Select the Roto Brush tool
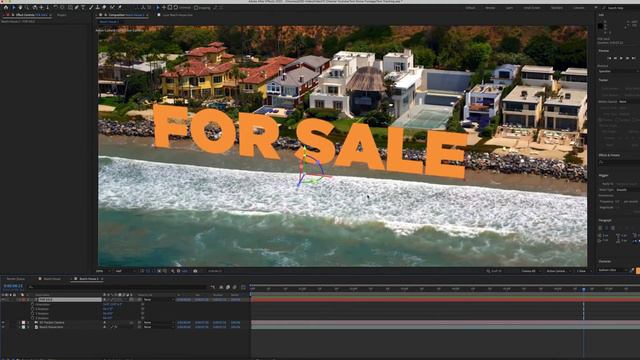 [112, 7]
